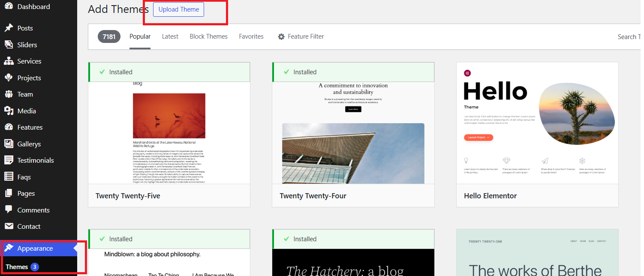Open the Themes submenu entry

(17, 267)
